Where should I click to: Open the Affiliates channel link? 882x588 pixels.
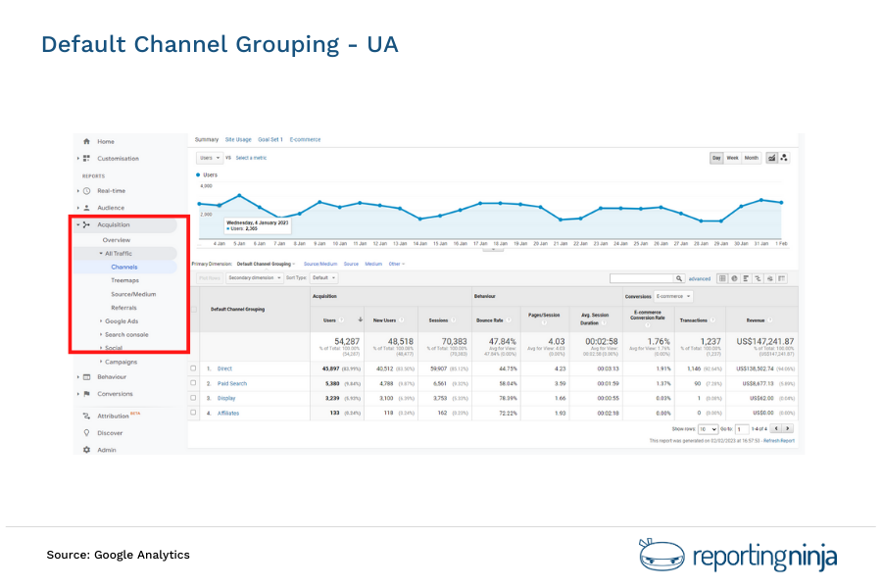pyautogui.click(x=228, y=413)
